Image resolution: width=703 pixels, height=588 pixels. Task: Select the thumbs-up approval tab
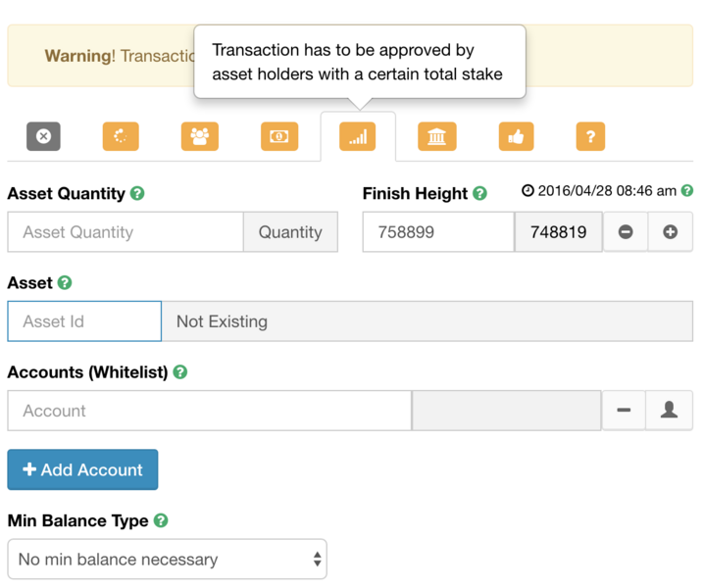pos(516,136)
